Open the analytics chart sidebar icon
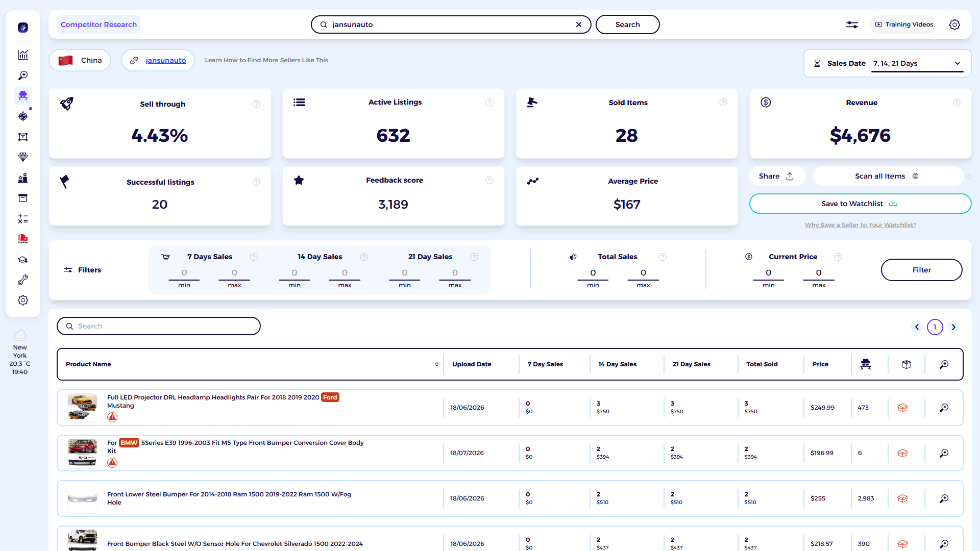980x551 pixels. point(23,55)
